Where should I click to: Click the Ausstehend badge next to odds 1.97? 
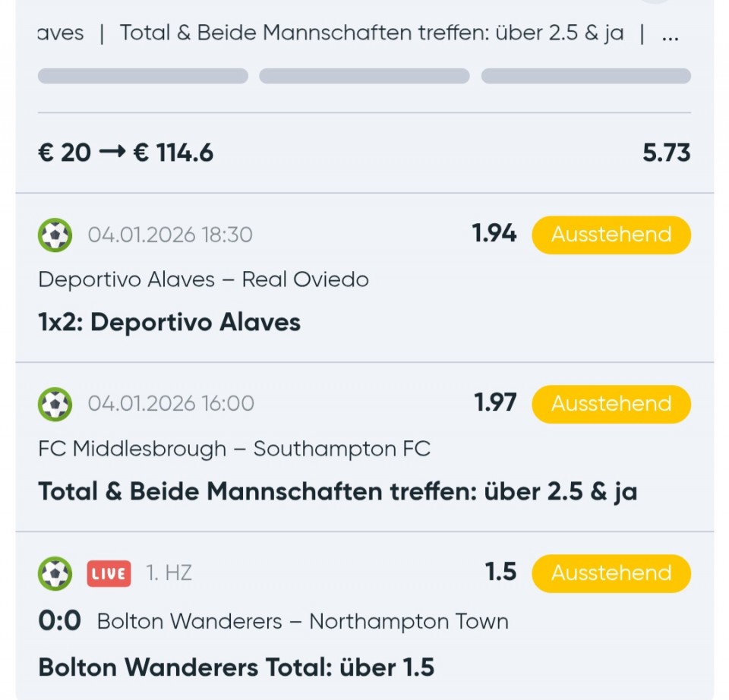point(611,404)
